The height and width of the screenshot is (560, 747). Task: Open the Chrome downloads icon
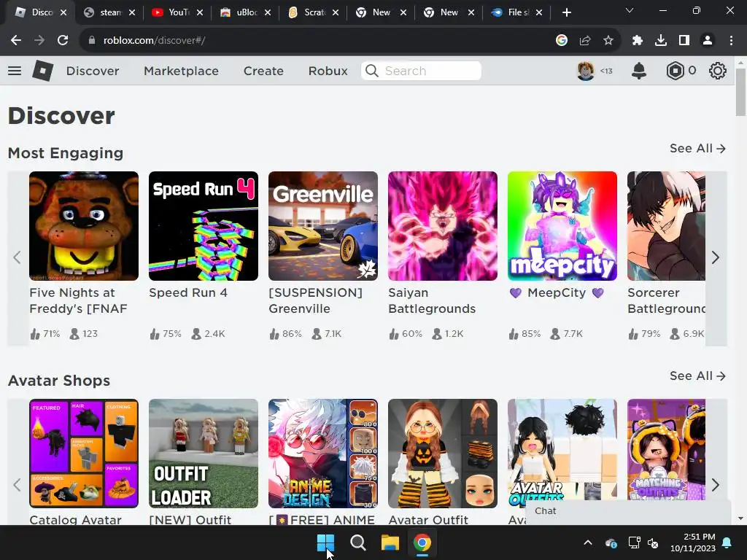(661, 41)
